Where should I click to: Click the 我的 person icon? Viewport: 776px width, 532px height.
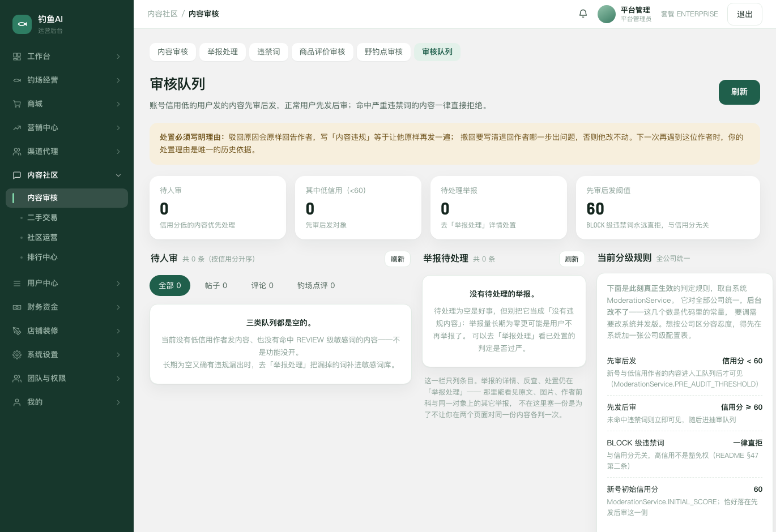17,402
